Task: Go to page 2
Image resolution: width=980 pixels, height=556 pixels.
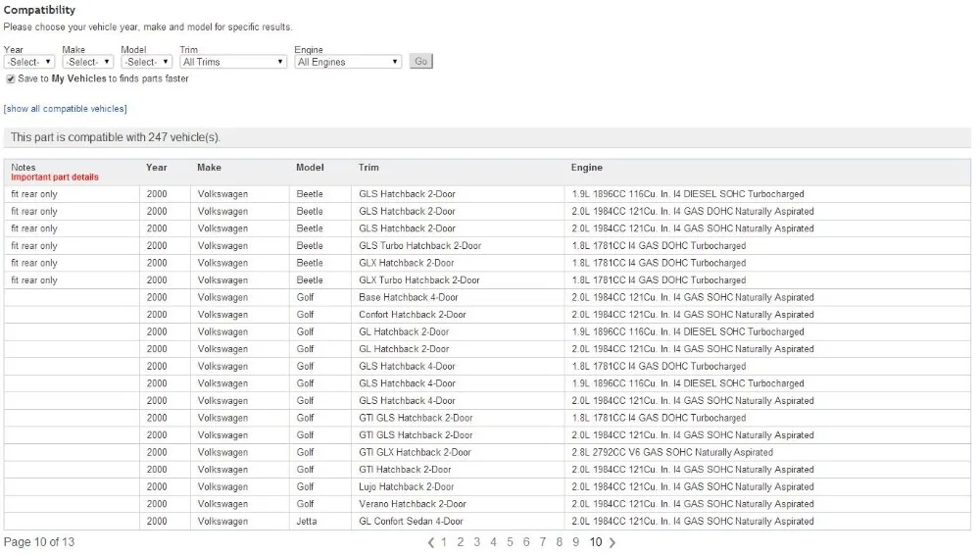Action: pos(461,542)
